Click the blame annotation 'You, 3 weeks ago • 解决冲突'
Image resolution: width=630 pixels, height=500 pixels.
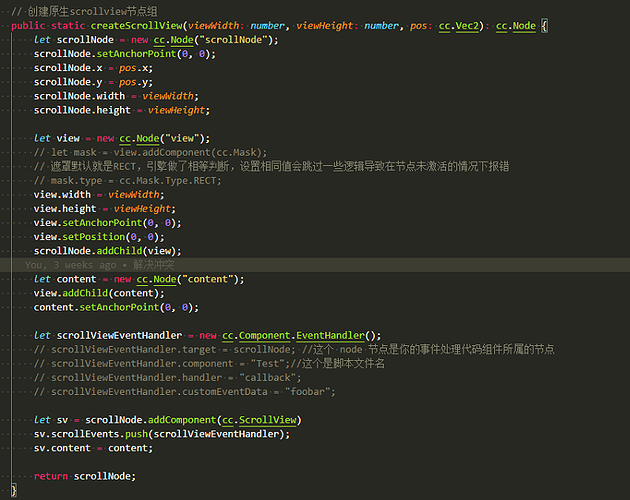point(100,265)
